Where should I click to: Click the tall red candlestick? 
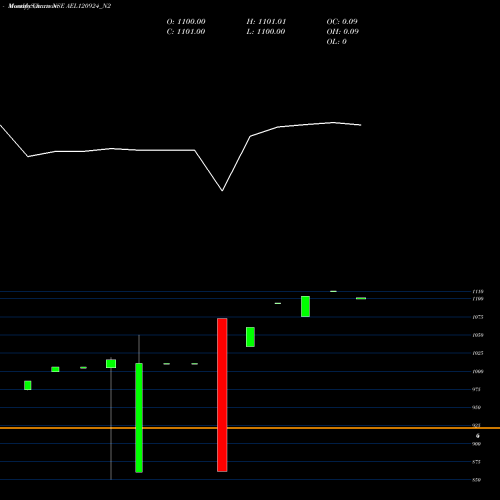click(222, 395)
